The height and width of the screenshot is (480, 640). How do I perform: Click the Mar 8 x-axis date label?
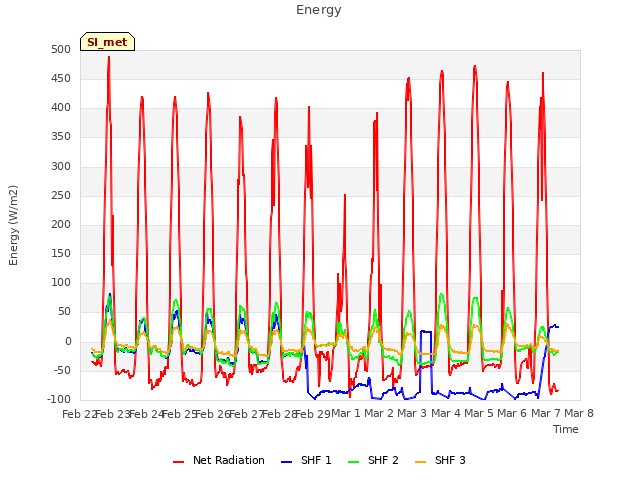(579, 414)
